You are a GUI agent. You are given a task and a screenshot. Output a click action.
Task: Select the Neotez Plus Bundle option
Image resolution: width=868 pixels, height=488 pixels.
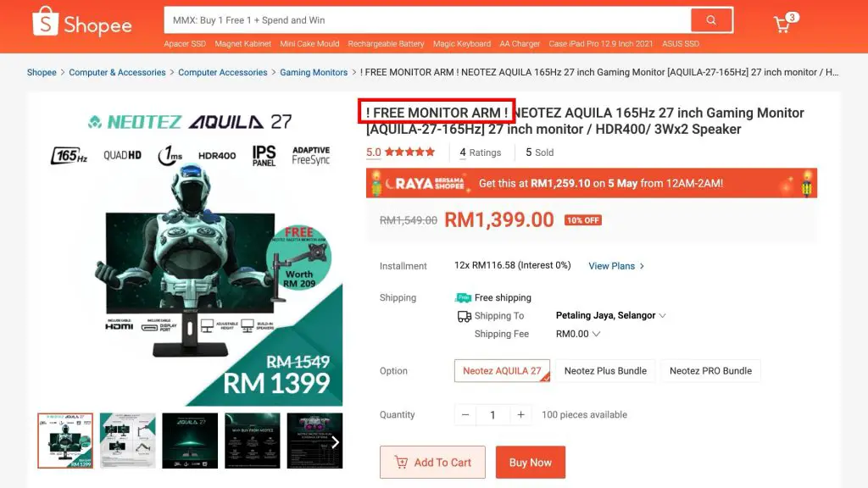pos(605,371)
